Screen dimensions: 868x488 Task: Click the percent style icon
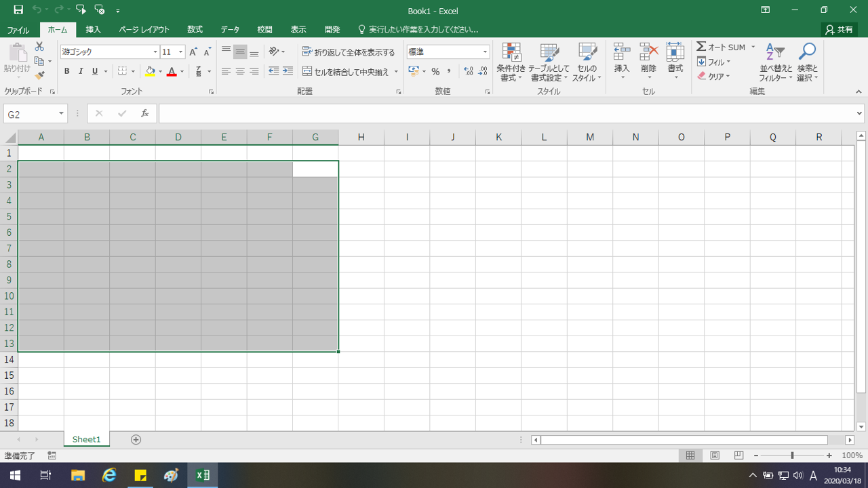tap(435, 71)
